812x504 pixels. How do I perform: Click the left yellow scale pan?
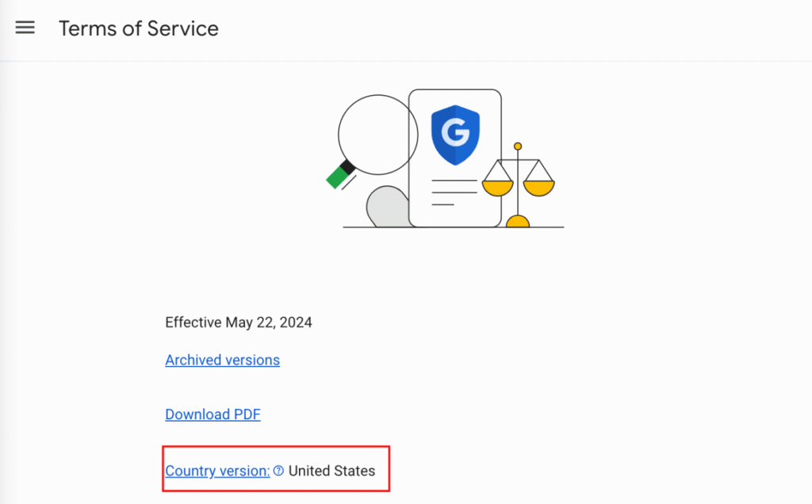point(498,188)
